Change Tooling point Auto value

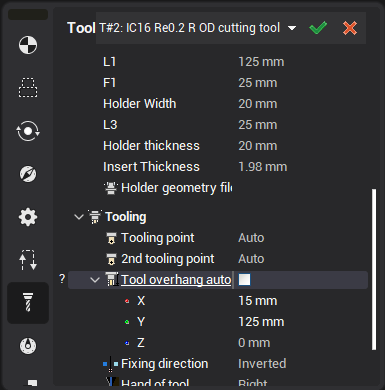(x=251, y=238)
